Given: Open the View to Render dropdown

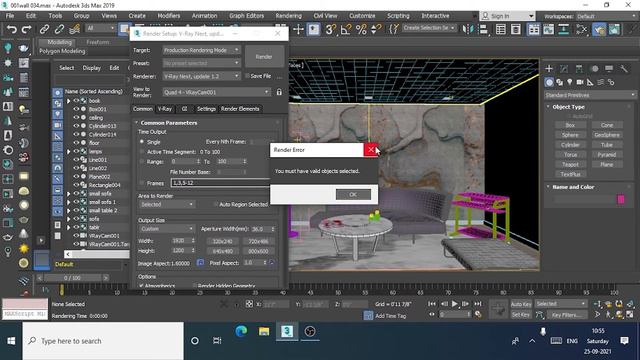Looking at the screenshot, I should tap(216, 92).
